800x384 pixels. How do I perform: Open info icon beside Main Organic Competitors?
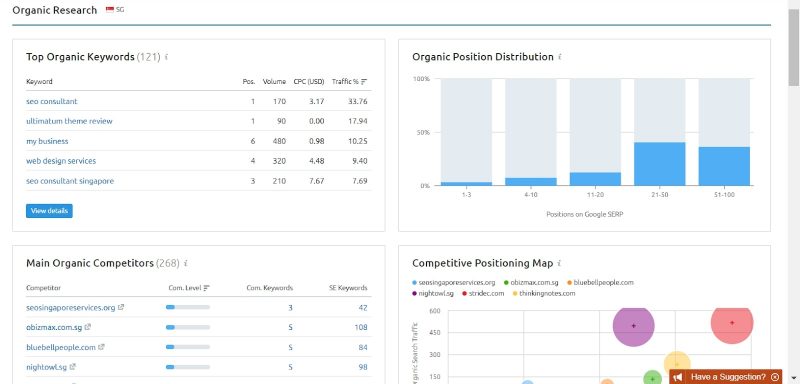coord(186,264)
